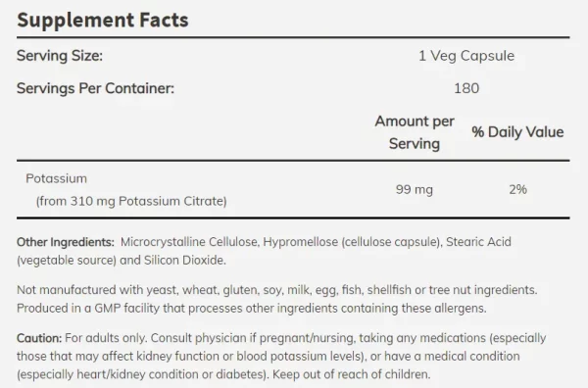Click the 180 servings value
This screenshot has width=588, height=388.
coord(466,88)
